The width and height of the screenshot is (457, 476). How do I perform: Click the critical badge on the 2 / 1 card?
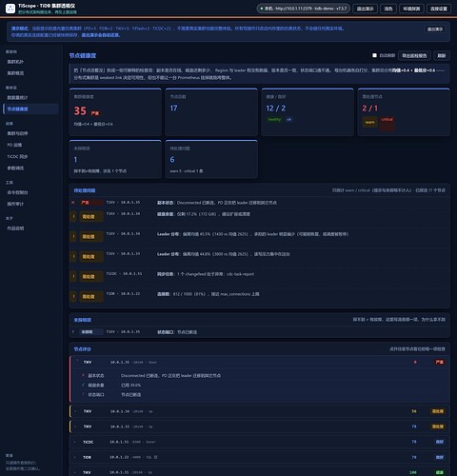(x=387, y=124)
